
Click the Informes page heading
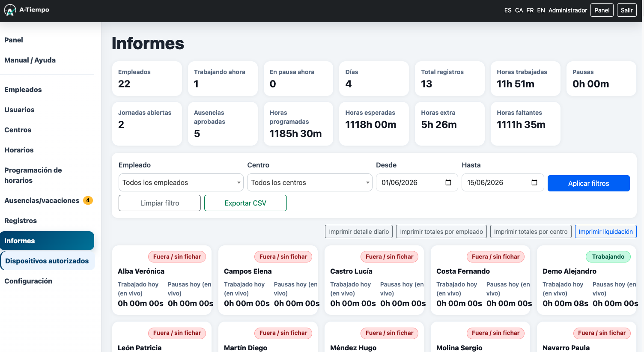(x=148, y=43)
